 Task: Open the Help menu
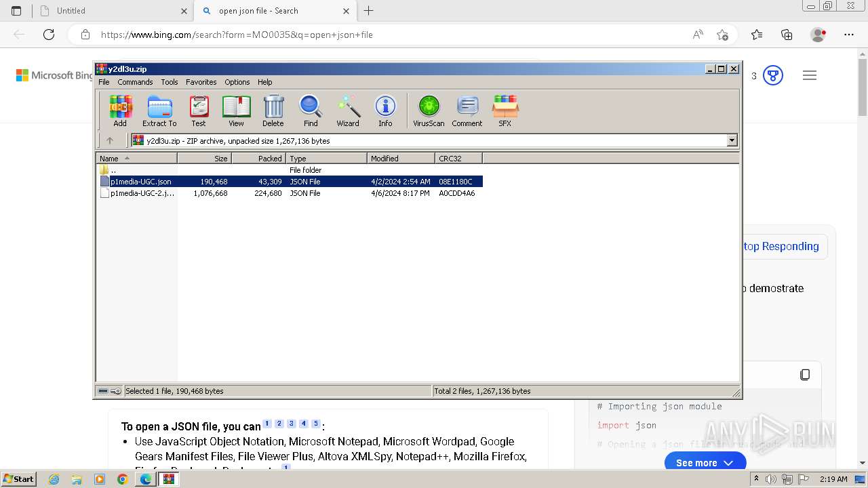pyautogui.click(x=265, y=82)
